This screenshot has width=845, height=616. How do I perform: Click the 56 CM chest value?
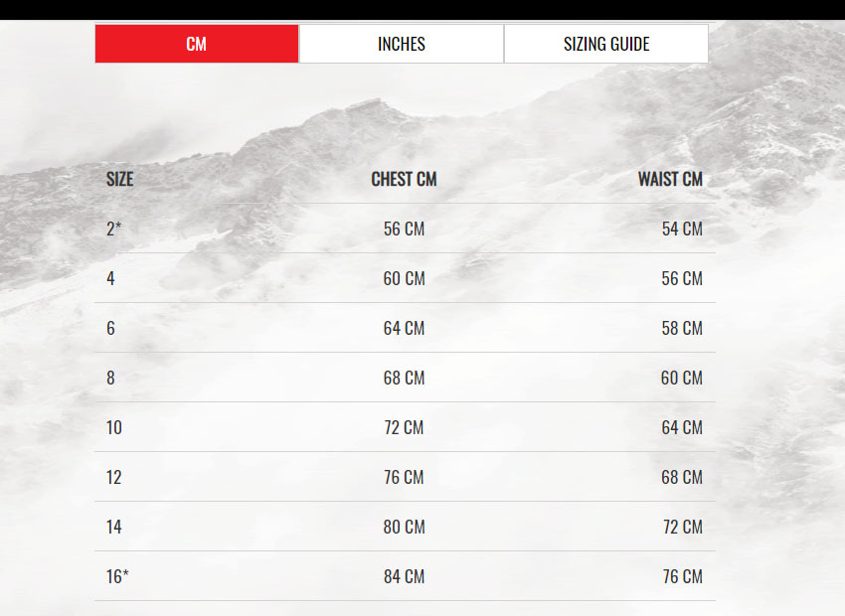pos(405,229)
